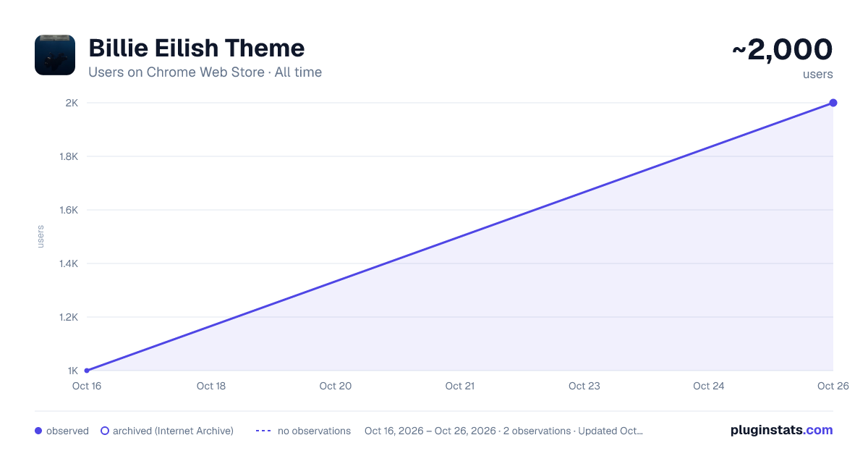
Task: Click the 1.2K y-axis label
Action: click(69, 317)
